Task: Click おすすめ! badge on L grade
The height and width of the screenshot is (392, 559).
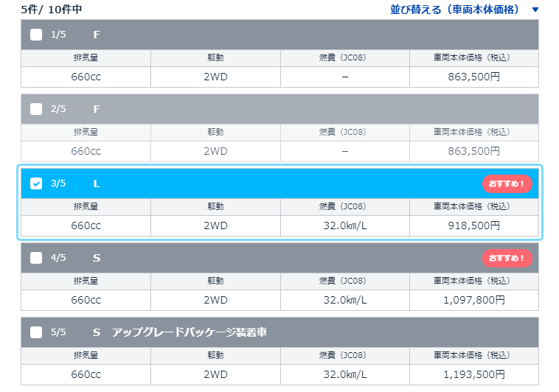Action: [x=507, y=183]
